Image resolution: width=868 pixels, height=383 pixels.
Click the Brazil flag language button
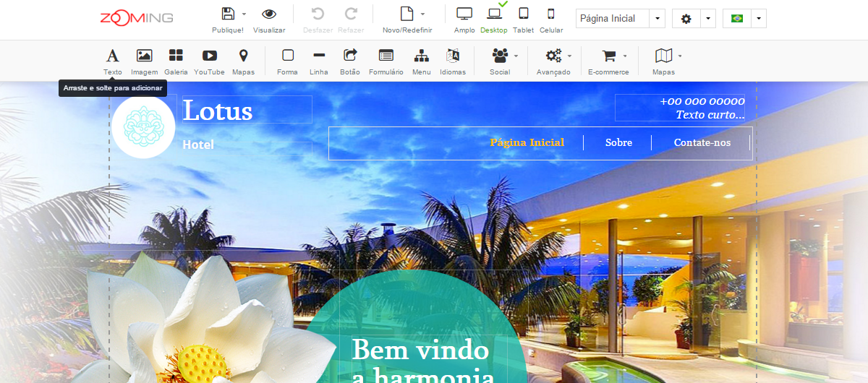[737, 19]
